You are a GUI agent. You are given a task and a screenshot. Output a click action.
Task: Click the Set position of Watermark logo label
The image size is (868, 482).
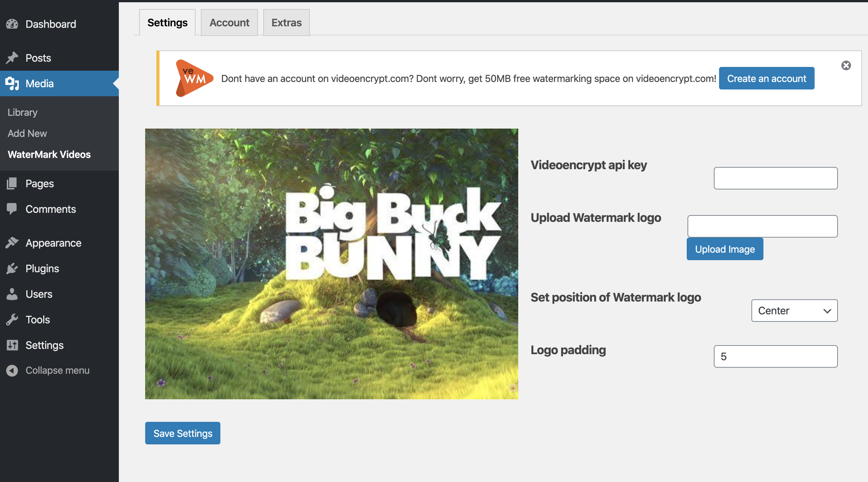coord(616,297)
